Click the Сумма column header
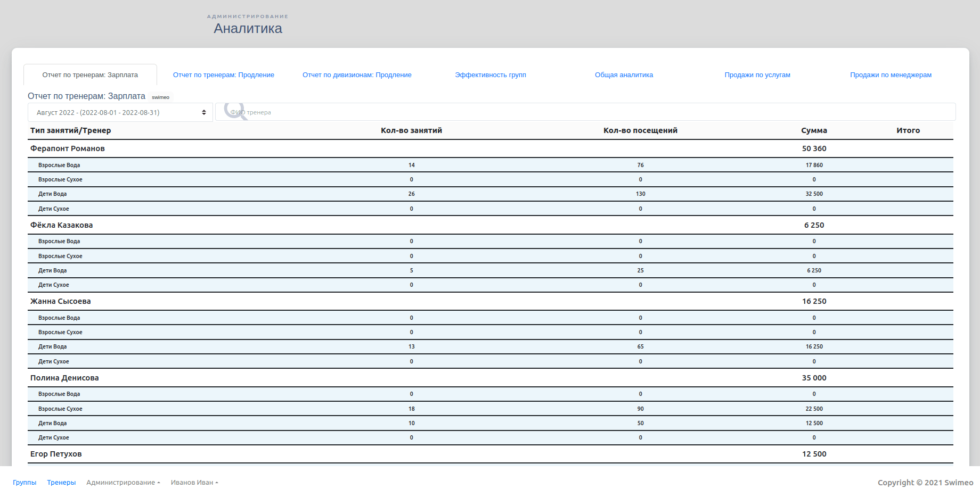Screen dimensions: 980x497 click(814, 130)
